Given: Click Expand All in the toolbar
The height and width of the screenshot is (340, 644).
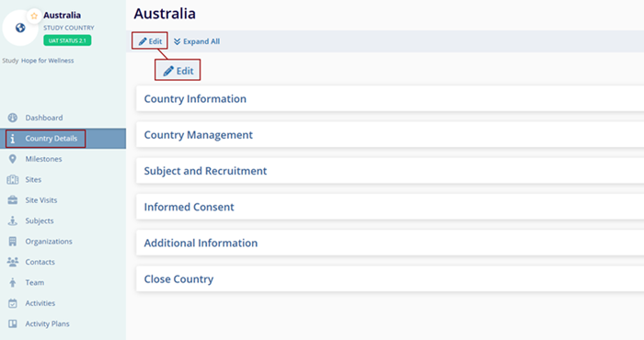Looking at the screenshot, I should (x=197, y=41).
